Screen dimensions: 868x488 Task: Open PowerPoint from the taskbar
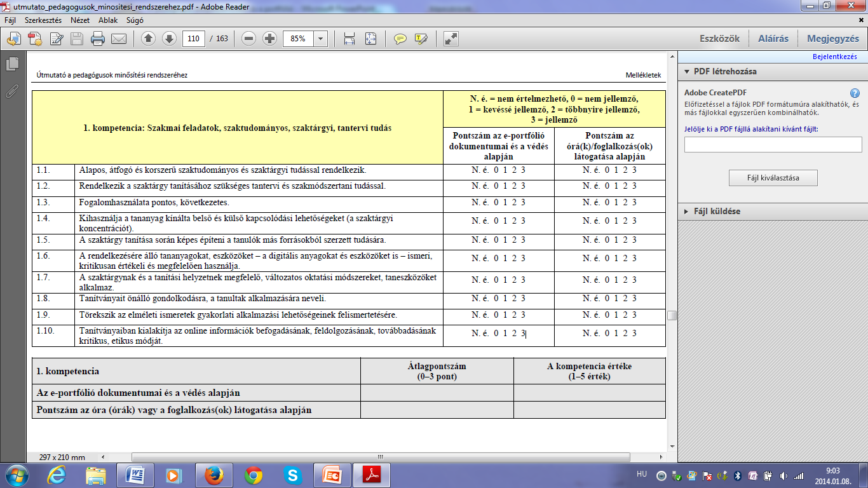[332, 475]
